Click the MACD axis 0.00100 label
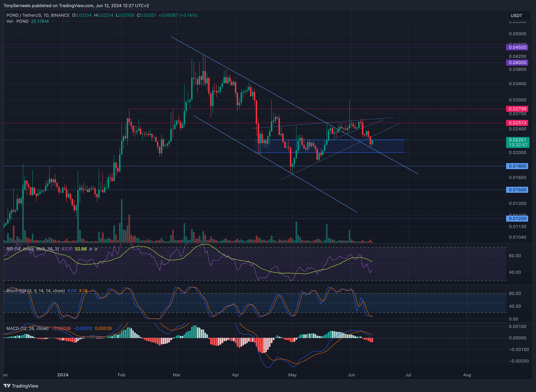 (x=517, y=327)
